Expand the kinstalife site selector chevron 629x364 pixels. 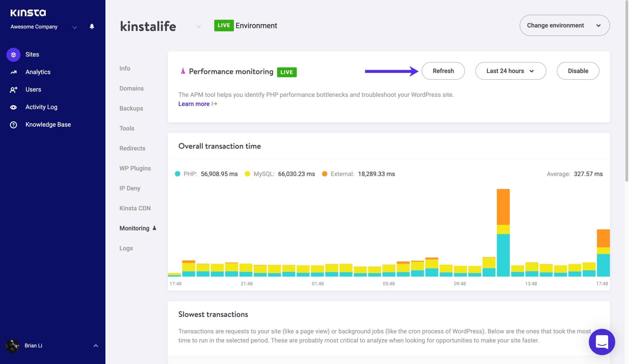198,26
